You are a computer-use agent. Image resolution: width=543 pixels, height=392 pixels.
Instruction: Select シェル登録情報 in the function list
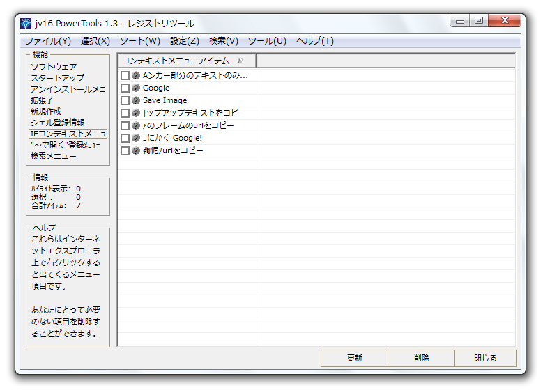57,123
